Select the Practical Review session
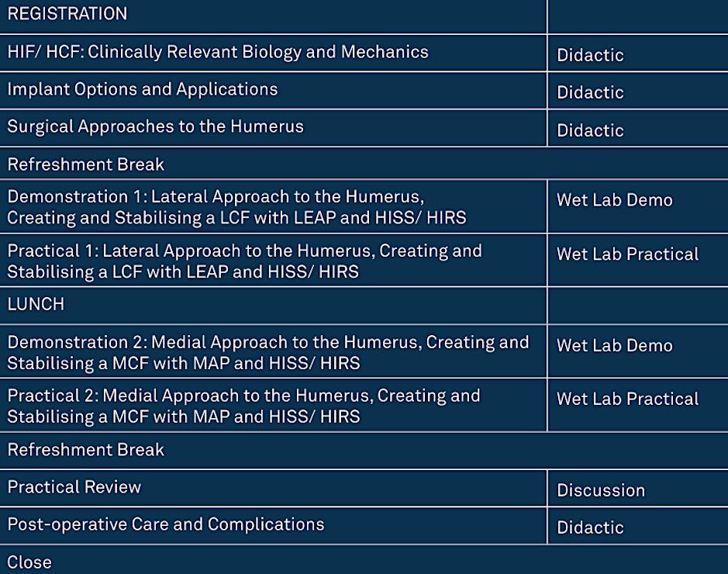The image size is (728, 574). click(74, 487)
